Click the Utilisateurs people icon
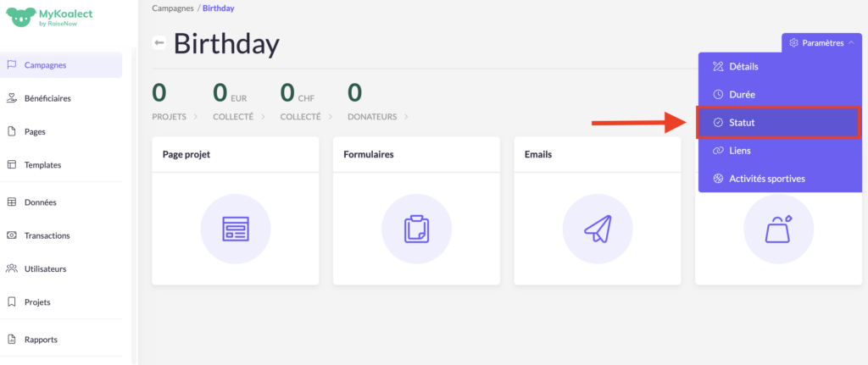Screen dimensions: 868x365 click(x=12, y=268)
